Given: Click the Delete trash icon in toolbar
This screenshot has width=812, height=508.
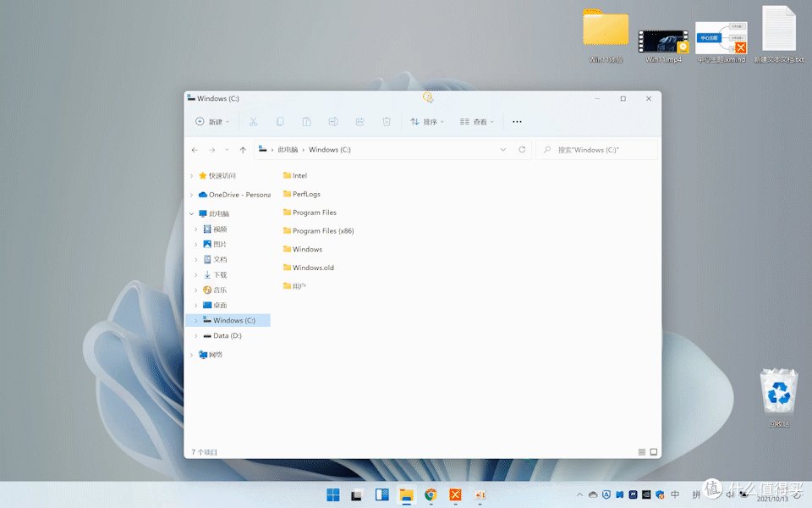Looking at the screenshot, I should coord(387,122).
